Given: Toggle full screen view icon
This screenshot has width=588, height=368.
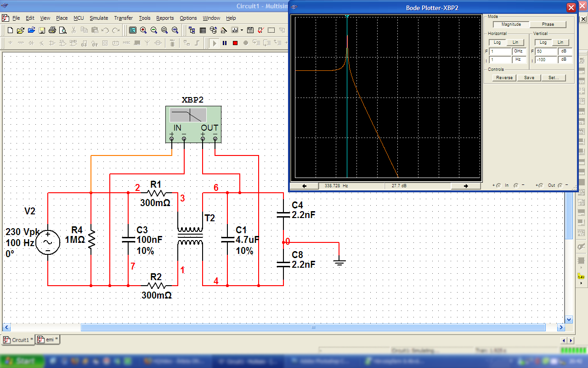Looking at the screenshot, I should point(133,30).
